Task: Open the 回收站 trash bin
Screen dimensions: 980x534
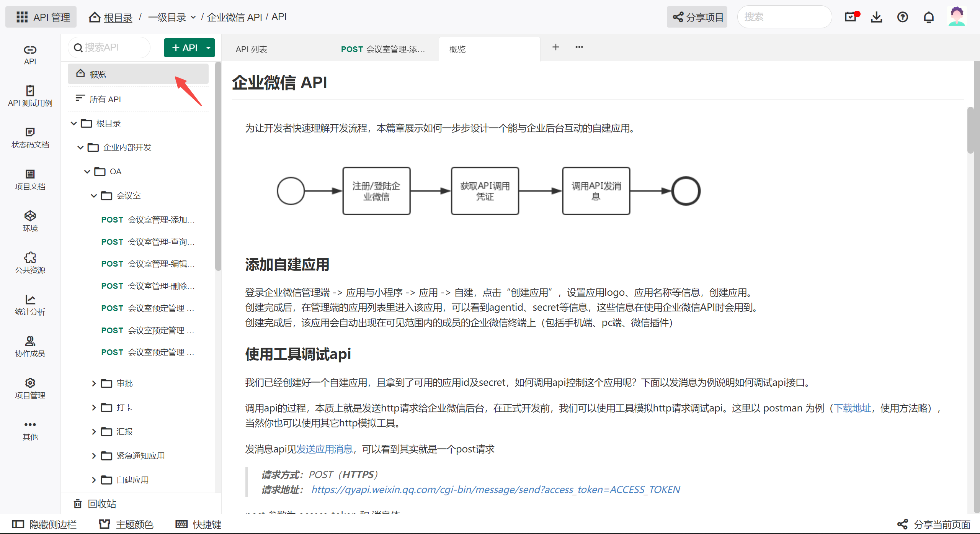Action: (x=95, y=504)
